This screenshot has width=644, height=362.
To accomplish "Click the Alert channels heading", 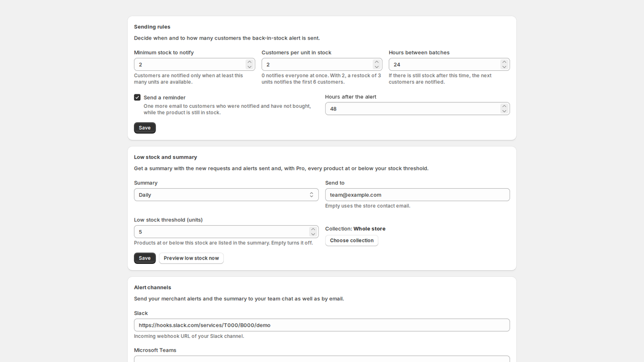I will click(x=153, y=287).
